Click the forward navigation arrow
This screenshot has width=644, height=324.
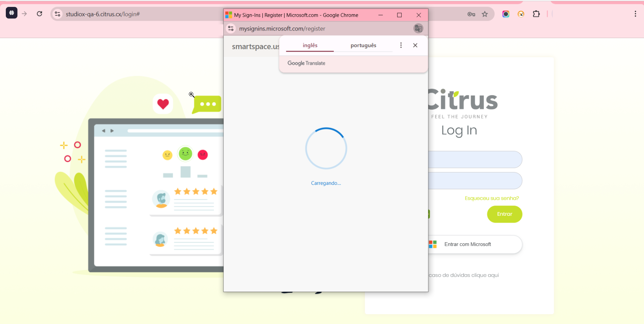pos(24,14)
